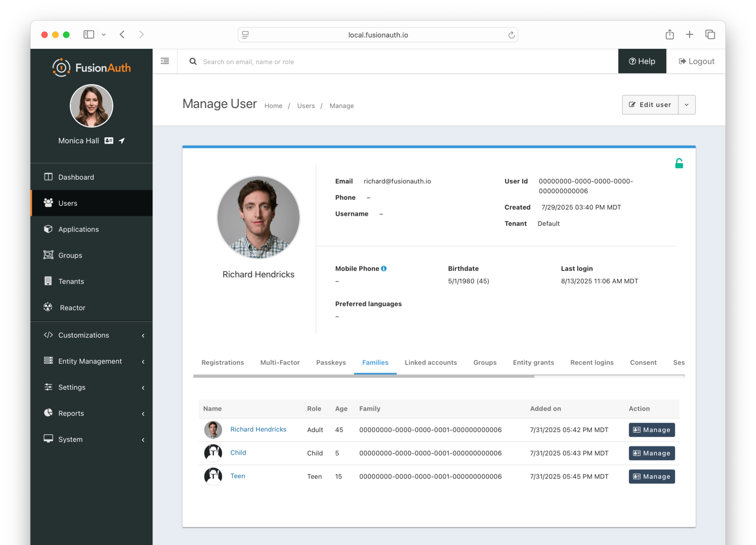Switch to the Linked accounts tab
This screenshot has height=545, width=756.
430,362
